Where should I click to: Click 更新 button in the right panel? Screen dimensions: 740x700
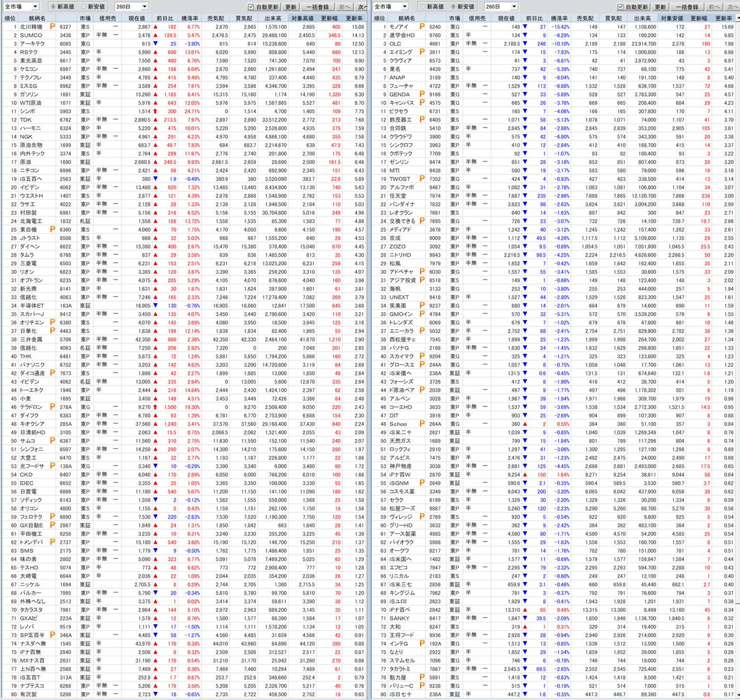pyautogui.click(x=660, y=7)
